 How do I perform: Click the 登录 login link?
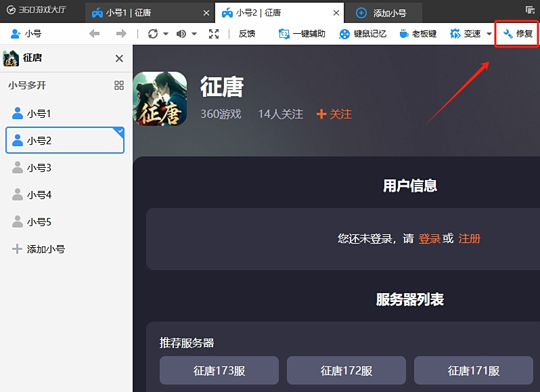[430, 238]
